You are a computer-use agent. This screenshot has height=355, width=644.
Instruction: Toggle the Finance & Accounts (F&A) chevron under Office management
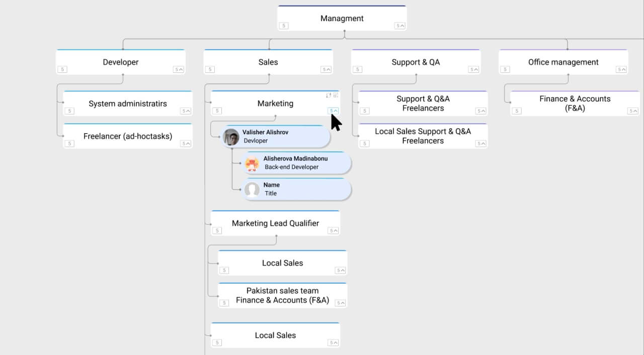tap(633, 111)
